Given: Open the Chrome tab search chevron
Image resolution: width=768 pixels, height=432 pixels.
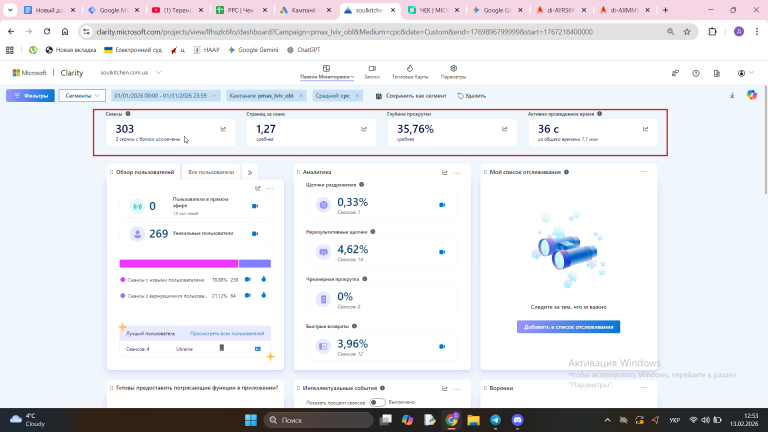Looking at the screenshot, I should 10,10.
